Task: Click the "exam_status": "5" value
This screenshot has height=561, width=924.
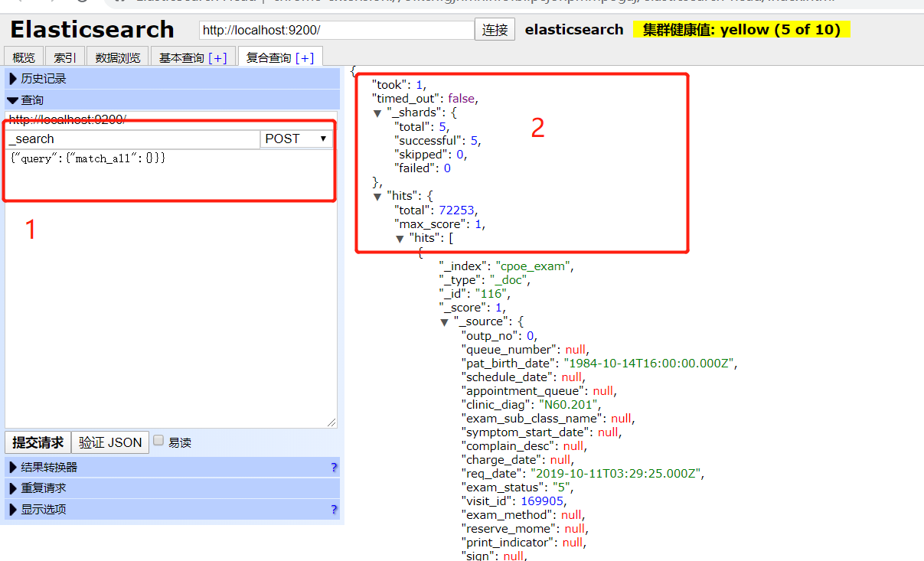Action: coord(561,488)
